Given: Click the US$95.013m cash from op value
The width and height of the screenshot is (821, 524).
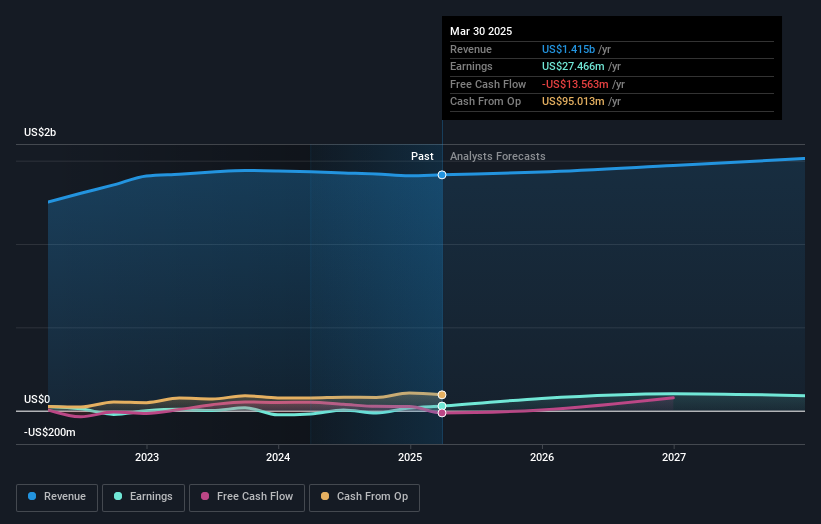Looking at the screenshot, I should tap(573, 102).
